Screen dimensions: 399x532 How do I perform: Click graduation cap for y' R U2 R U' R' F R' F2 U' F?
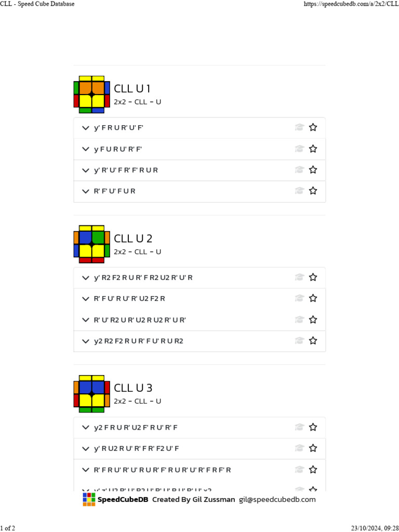(x=299, y=448)
